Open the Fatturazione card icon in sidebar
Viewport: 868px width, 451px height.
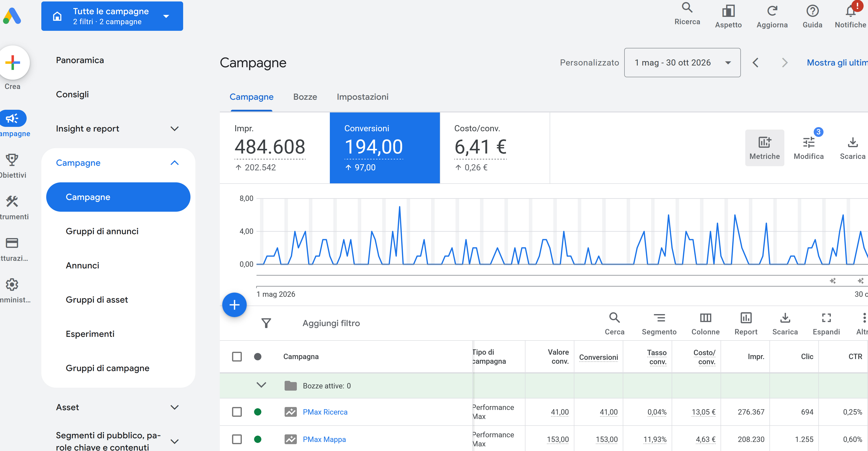coord(12,243)
